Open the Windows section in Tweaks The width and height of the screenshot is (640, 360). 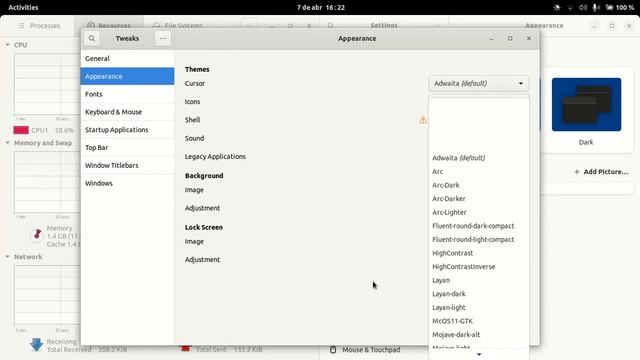(127, 183)
